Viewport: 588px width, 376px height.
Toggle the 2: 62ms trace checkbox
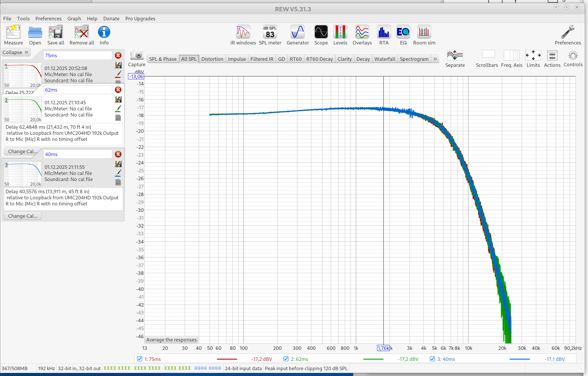286,359
